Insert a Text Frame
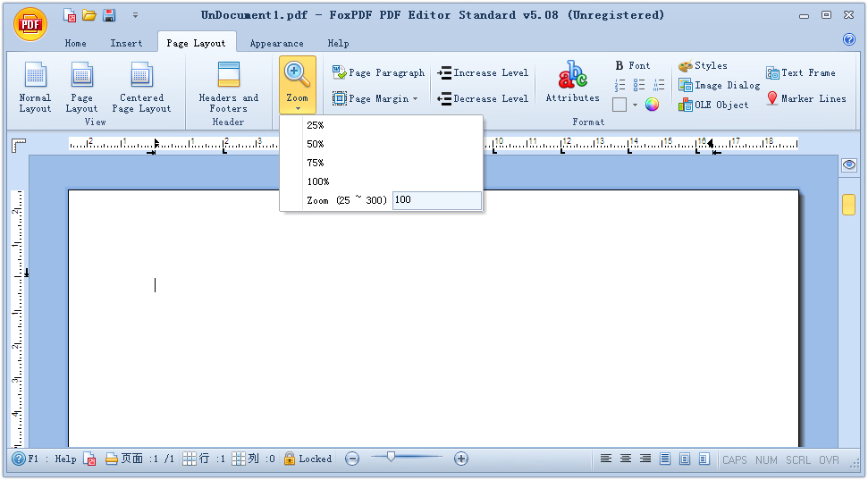Screen dimensions: 868x480 [801, 72]
